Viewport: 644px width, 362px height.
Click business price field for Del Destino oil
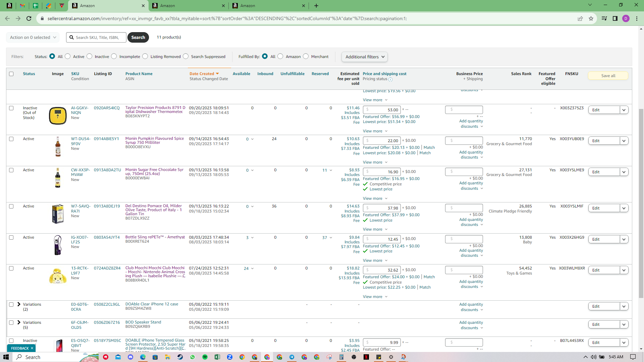[x=464, y=208]
